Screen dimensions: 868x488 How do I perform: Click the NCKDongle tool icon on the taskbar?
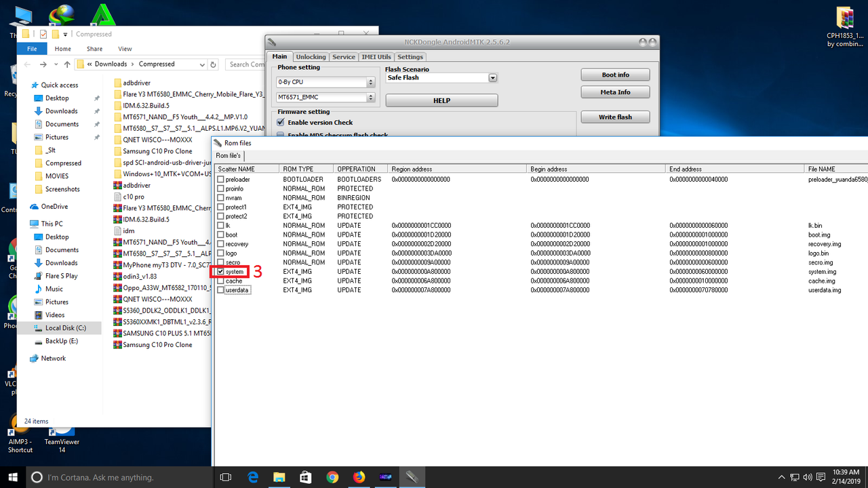click(412, 477)
